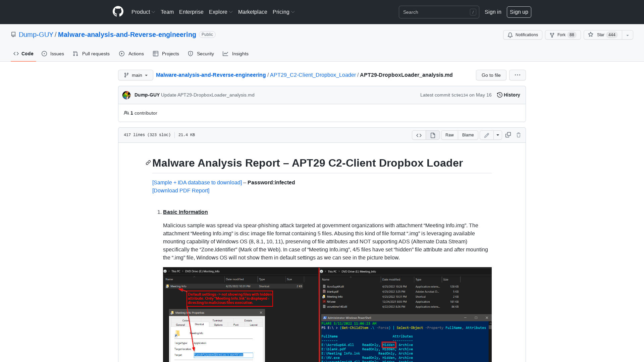Open the Pull requests tab
The height and width of the screenshot is (362, 644).
point(91,54)
